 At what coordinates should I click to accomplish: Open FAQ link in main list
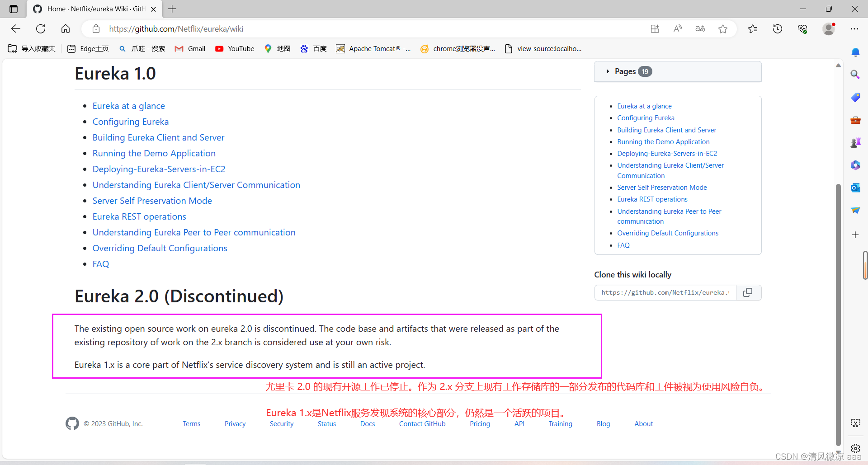point(101,264)
